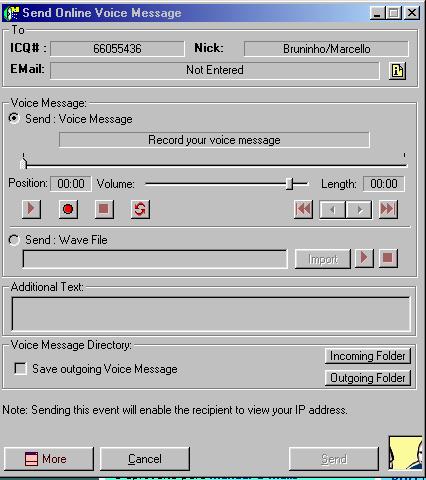Image resolution: width=426 pixels, height=480 pixels.
Task: Stop wave file playback
Action: click(388, 258)
